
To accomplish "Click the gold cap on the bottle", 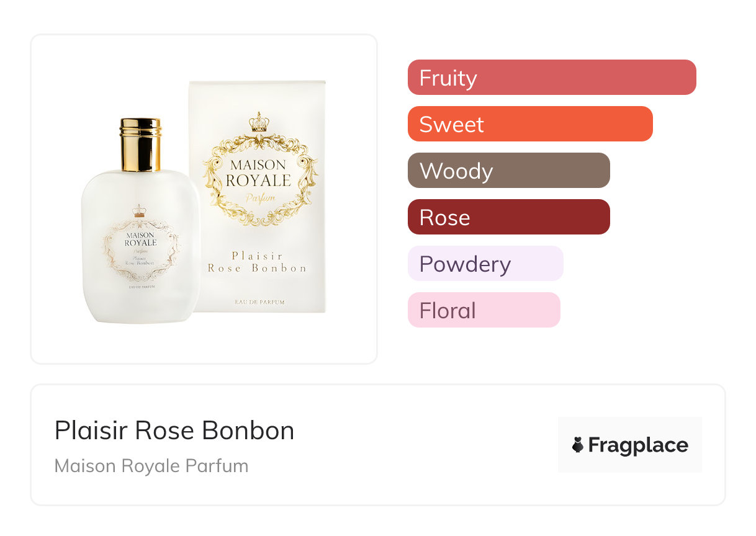I will (141, 145).
